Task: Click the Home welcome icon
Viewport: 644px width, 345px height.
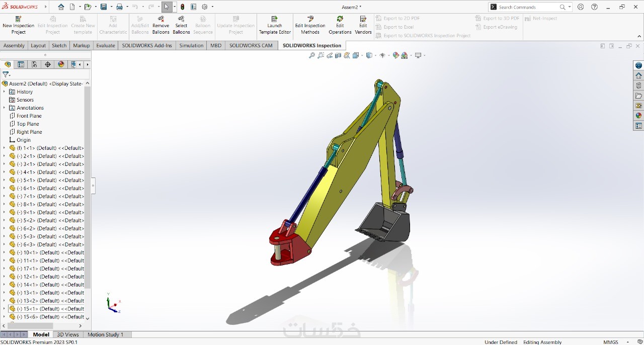Action: click(x=61, y=7)
